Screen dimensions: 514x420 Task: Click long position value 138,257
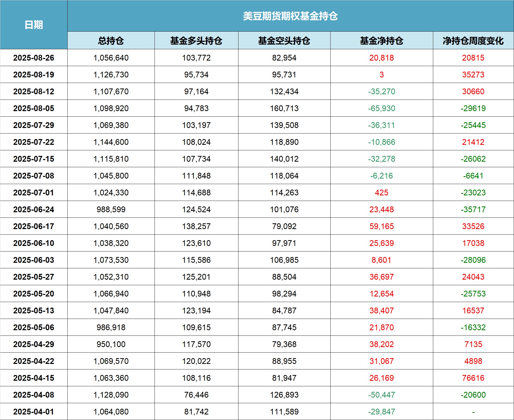coord(196,226)
